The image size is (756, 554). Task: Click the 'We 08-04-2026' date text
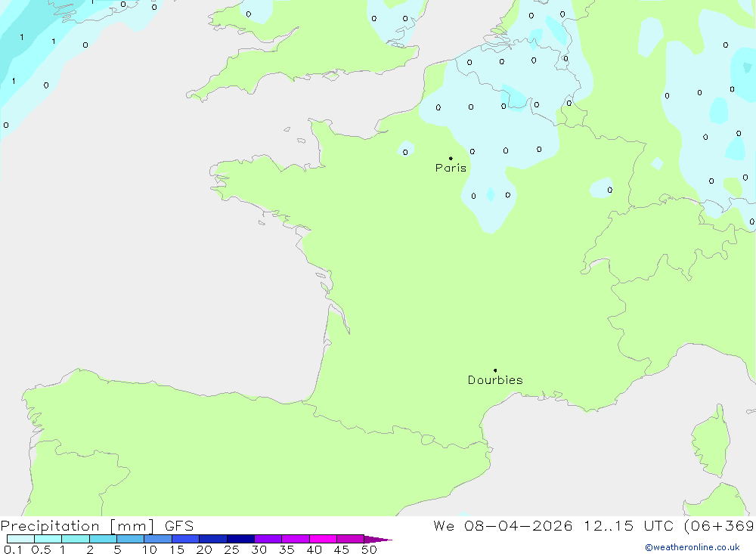point(503,526)
